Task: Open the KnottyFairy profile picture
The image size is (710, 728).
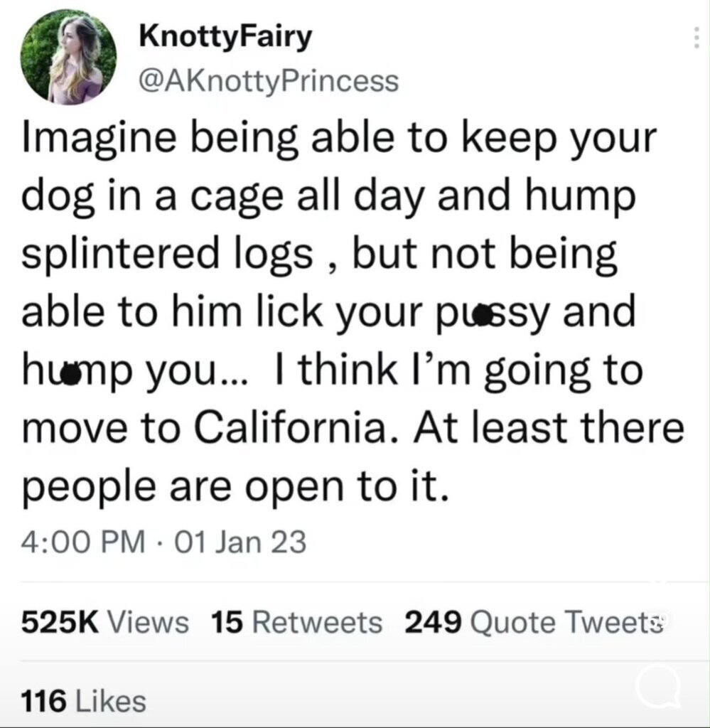Action: click(x=68, y=58)
